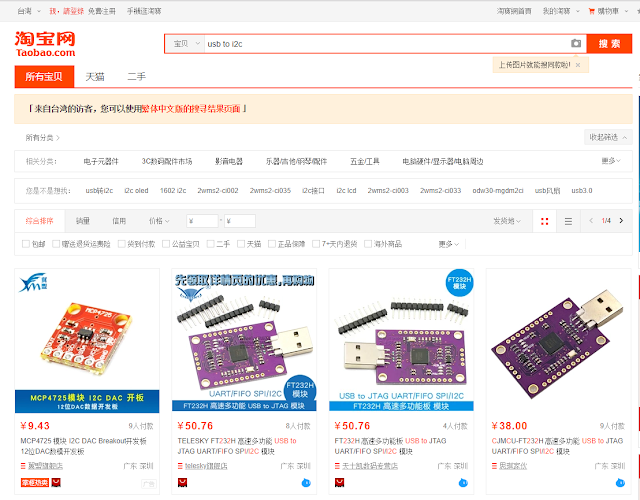Enable the 包邮 free shipping checkbox

[26, 244]
